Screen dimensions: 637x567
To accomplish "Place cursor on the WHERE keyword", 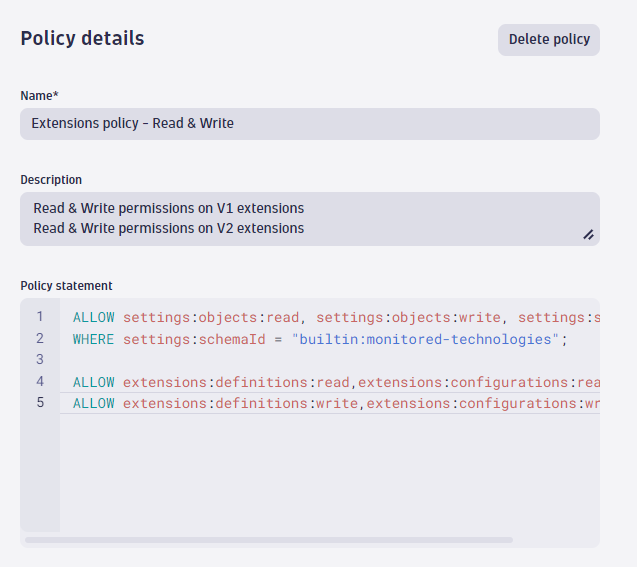I will click(x=94, y=339).
